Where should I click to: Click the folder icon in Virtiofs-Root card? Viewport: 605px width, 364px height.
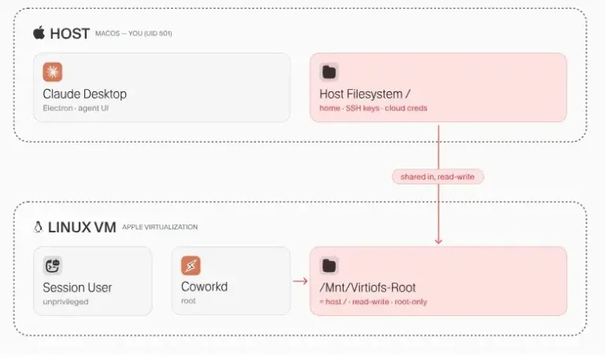[x=329, y=266]
